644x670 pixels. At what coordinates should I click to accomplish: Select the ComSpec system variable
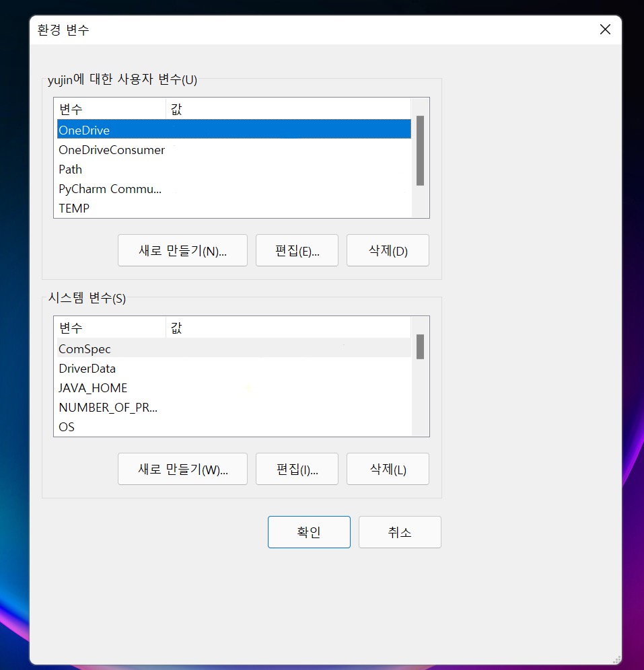[234, 348]
